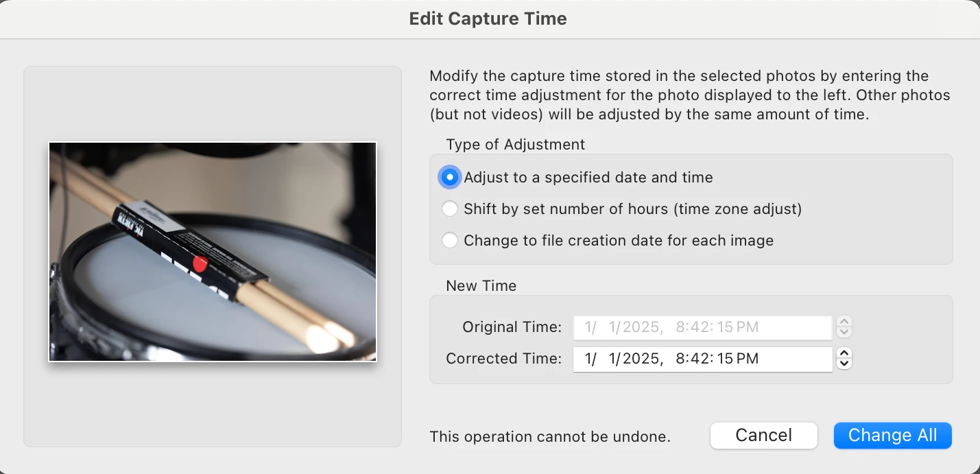Click the grayed-out Original Time field

coord(702,327)
